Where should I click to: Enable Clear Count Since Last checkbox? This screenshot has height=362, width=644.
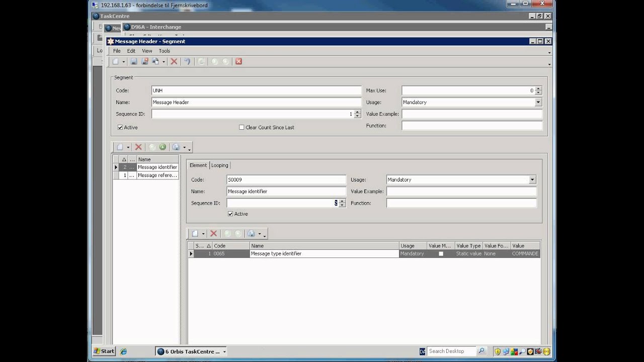[x=242, y=127]
